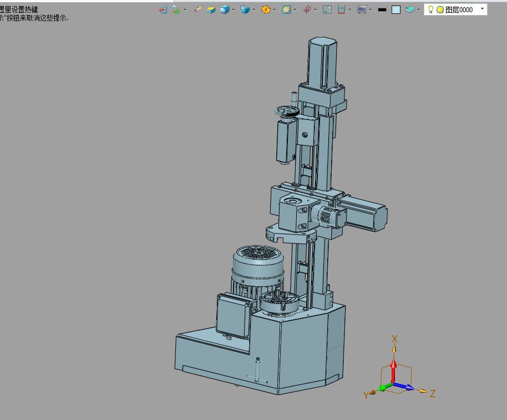This screenshot has height=420, width=507.
Task: Toggle the layer light bulb visibility
Action: (x=430, y=9)
